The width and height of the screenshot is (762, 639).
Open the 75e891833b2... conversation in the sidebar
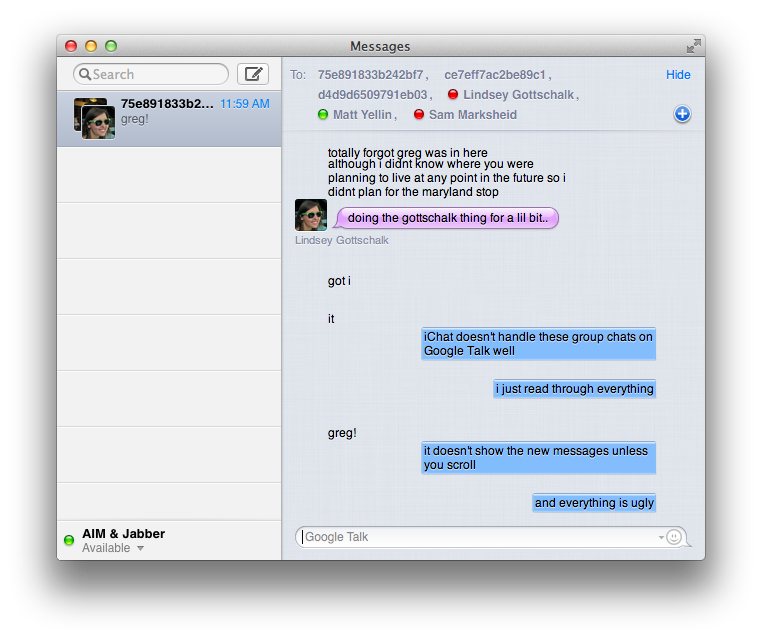tap(169, 119)
